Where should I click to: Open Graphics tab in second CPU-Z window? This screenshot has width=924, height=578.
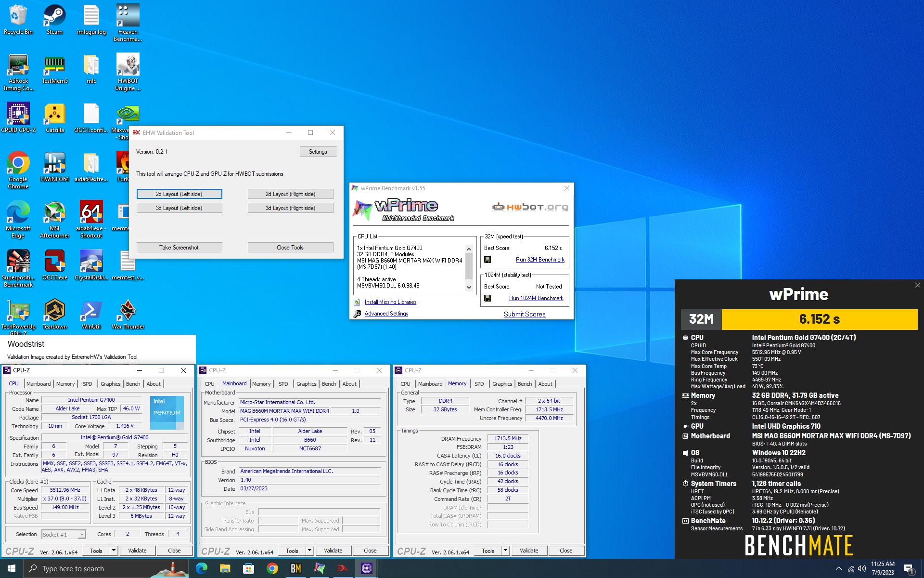tap(306, 384)
